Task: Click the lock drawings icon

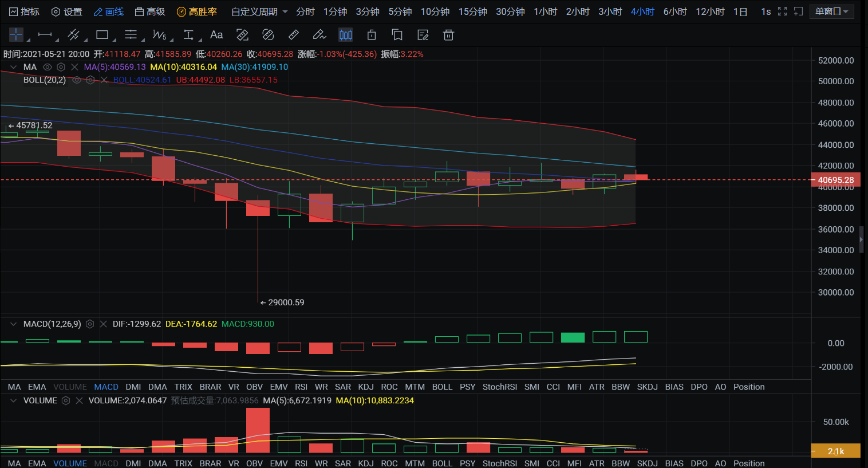Action: (x=372, y=35)
